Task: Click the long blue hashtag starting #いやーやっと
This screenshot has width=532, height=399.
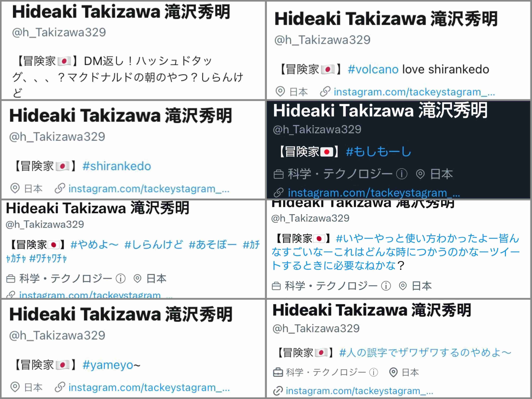Action: (395, 252)
